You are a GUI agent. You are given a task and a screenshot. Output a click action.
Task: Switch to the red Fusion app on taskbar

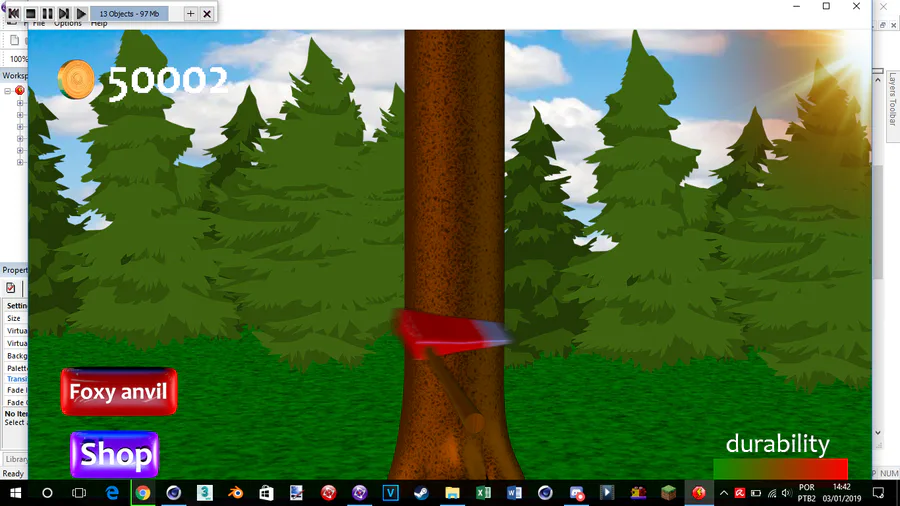(699, 493)
